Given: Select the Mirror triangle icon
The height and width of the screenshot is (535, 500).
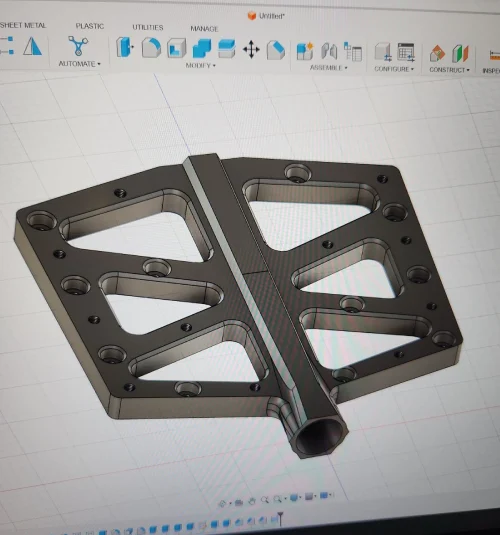Looking at the screenshot, I should coord(32,46).
